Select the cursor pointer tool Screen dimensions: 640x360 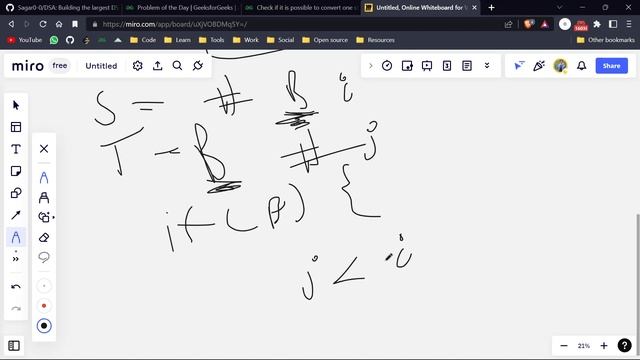(x=16, y=105)
